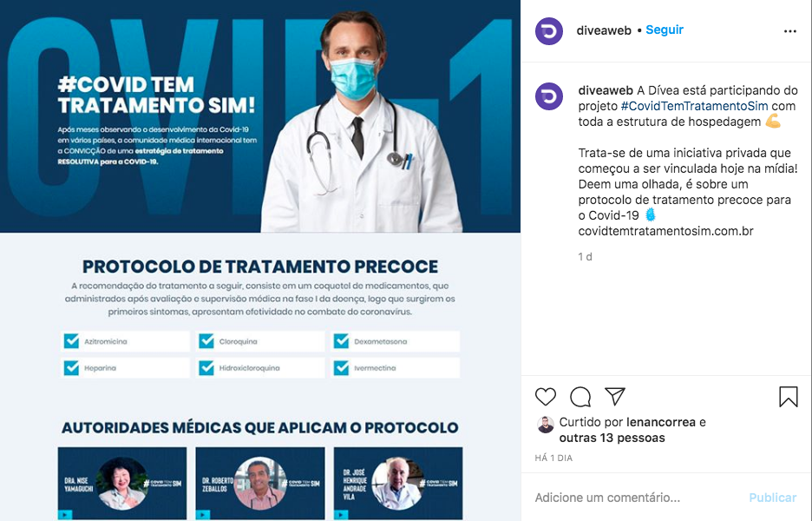Open the diveaweb avatar in the post header
The width and height of the screenshot is (812, 521).
[549, 31]
